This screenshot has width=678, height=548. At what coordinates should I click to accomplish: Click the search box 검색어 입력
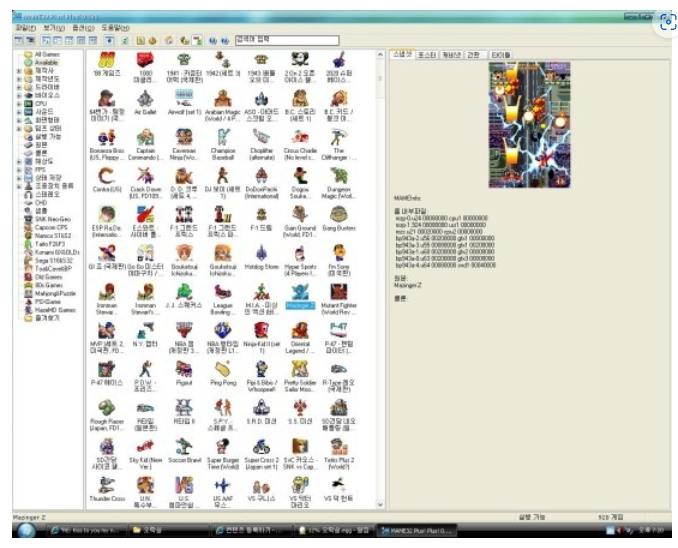pyautogui.click(x=287, y=40)
